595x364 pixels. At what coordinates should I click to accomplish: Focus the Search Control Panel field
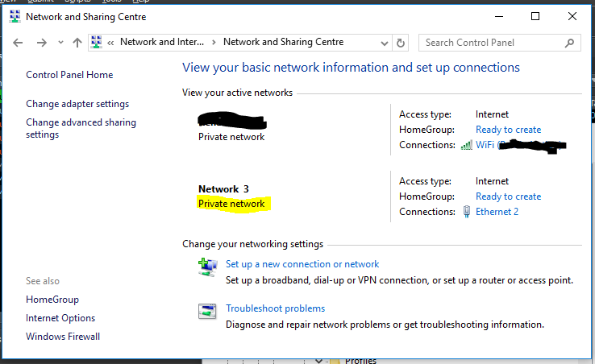tap(492, 43)
